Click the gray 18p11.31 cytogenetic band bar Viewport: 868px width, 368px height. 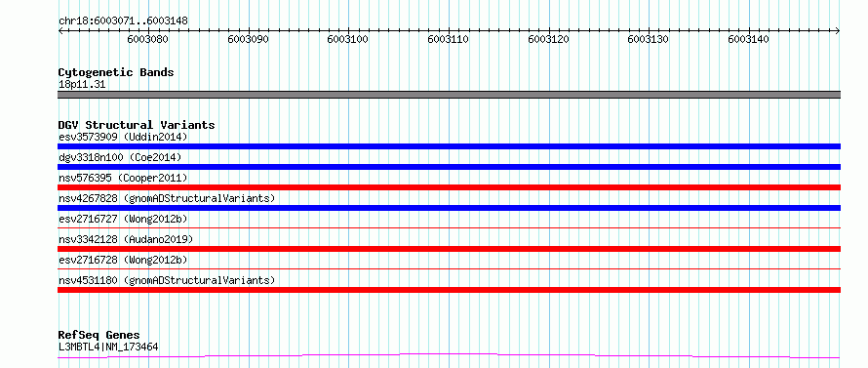[x=449, y=95]
